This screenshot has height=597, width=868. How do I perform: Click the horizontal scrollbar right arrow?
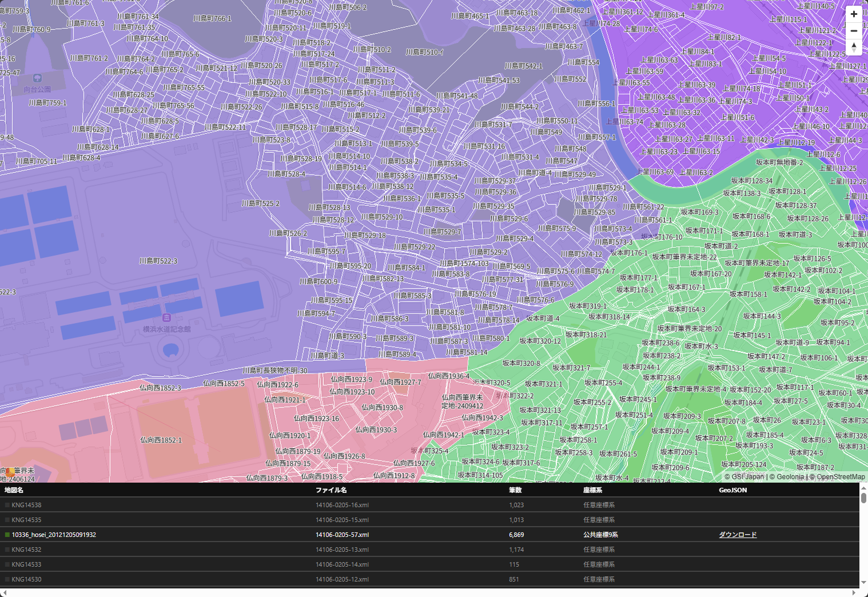click(x=853, y=592)
